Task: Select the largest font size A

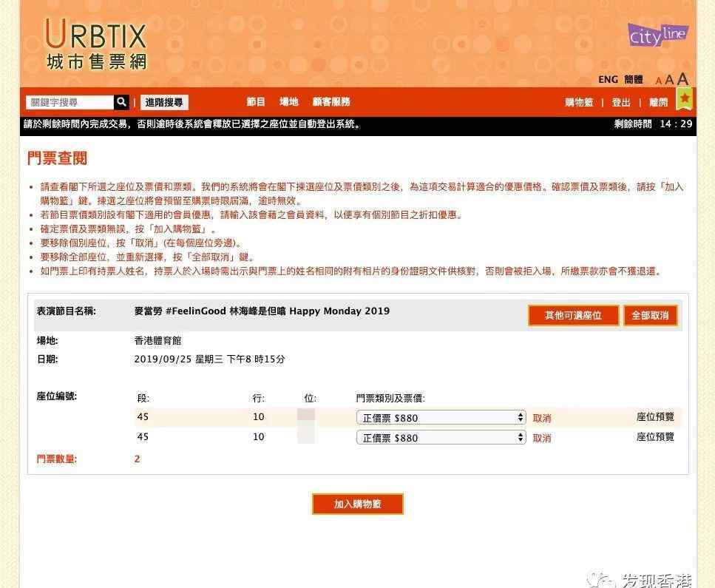Action: tap(682, 79)
